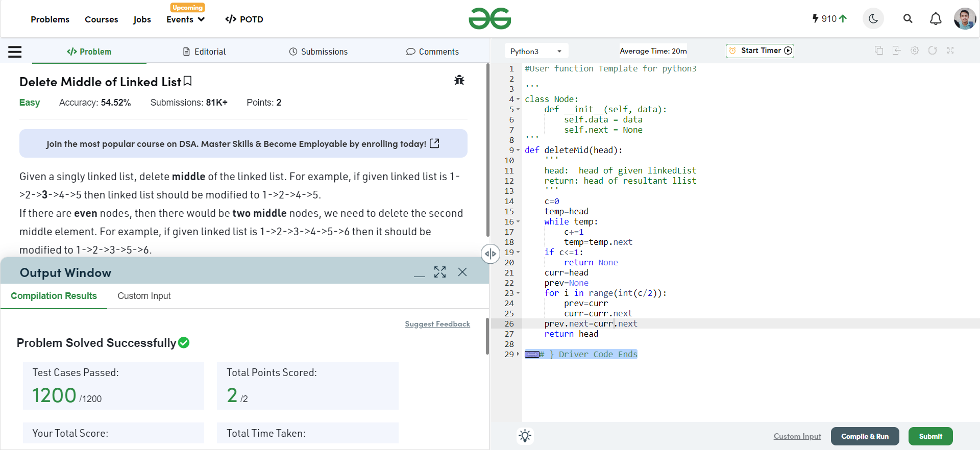Bookmark the Delete Middle of Linked List problem
980x450 pixels.
point(188,81)
